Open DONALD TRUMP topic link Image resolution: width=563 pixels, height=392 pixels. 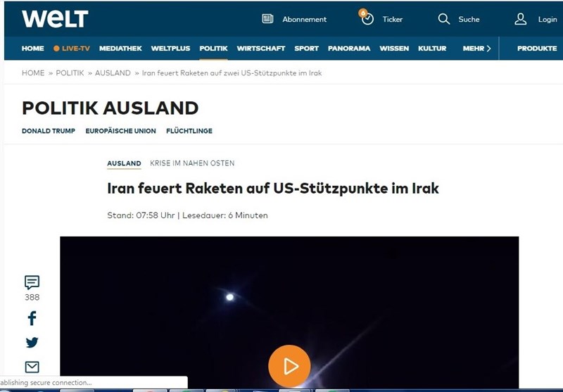49,131
